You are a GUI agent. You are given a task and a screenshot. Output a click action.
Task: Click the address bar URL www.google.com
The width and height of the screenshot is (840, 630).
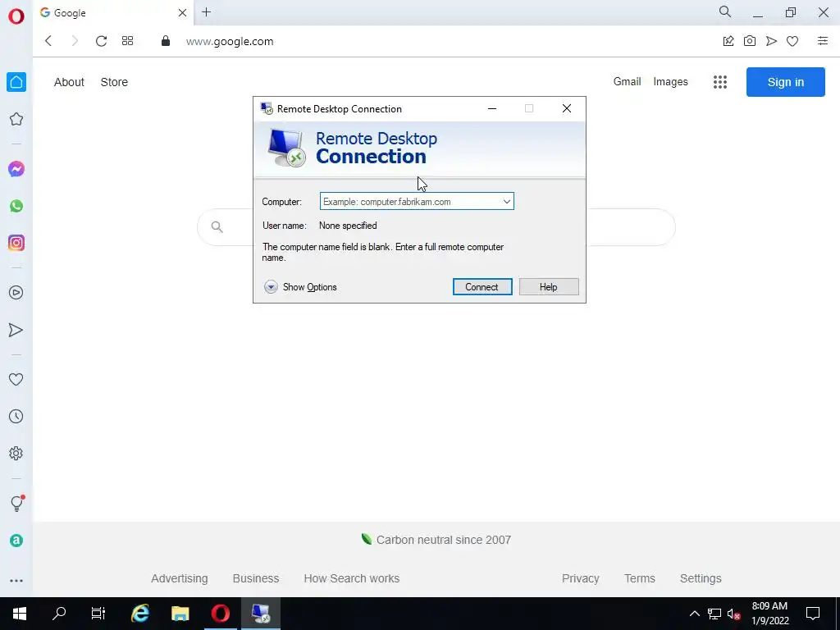click(230, 41)
